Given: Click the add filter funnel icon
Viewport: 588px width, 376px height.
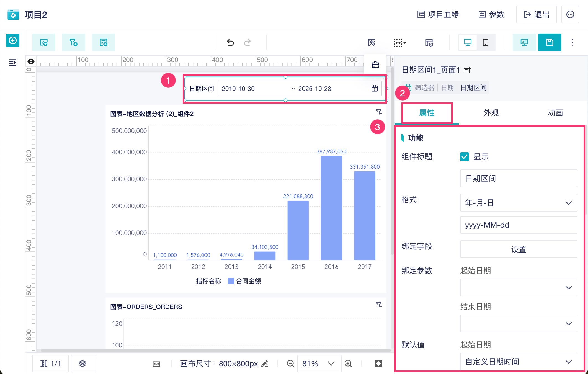Looking at the screenshot, I should (73, 42).
